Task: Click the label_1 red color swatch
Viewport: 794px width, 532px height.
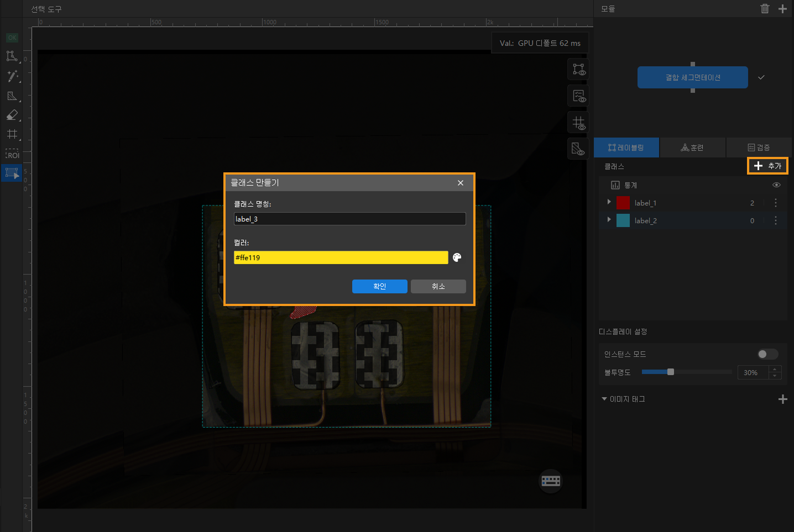Action: click(623, 203)
